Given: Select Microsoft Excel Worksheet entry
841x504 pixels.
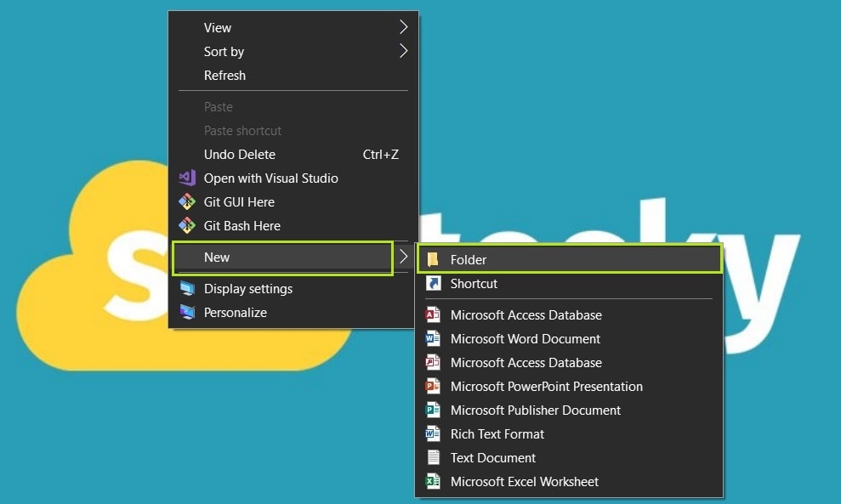Looking at the screenshot, I should (569, 482).
